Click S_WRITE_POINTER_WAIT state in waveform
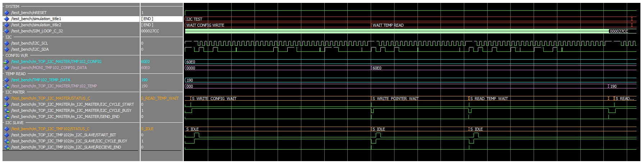This screenshot has width=644, height=164. (396, 99)
